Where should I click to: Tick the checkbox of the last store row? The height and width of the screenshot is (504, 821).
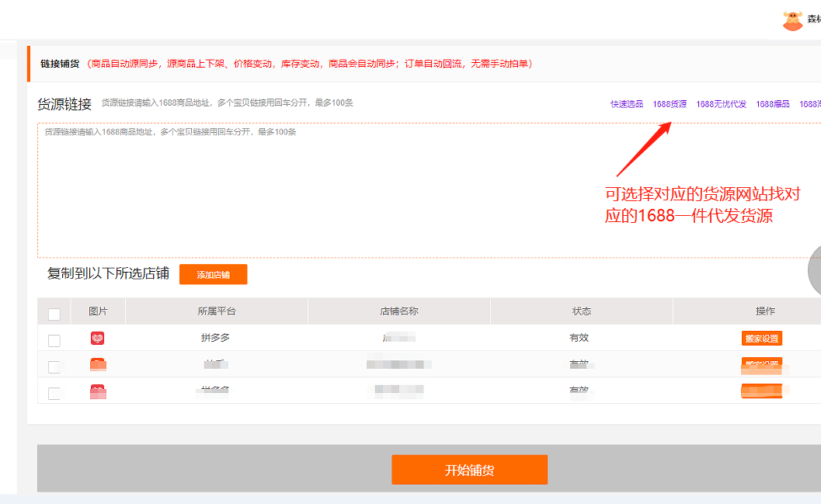(54, 394)
